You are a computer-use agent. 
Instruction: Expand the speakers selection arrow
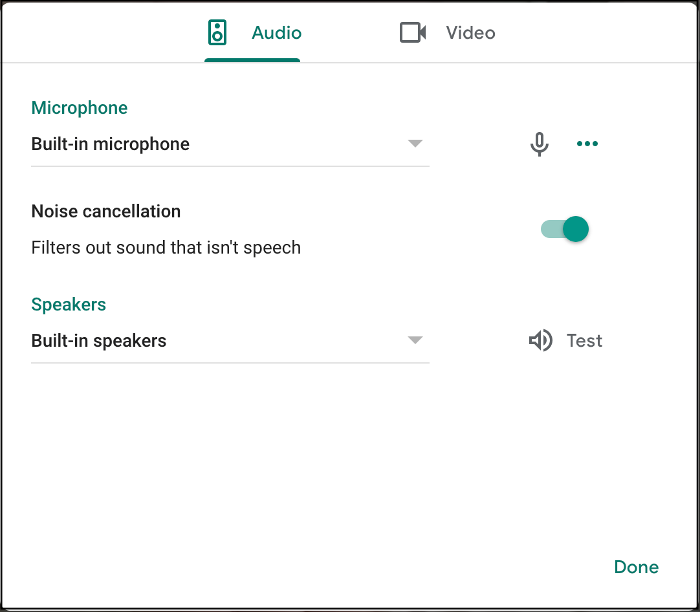click(415, 340)
